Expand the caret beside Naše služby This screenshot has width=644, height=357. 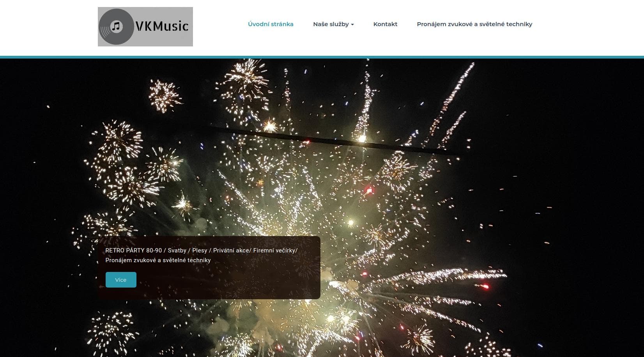(352, 25)
